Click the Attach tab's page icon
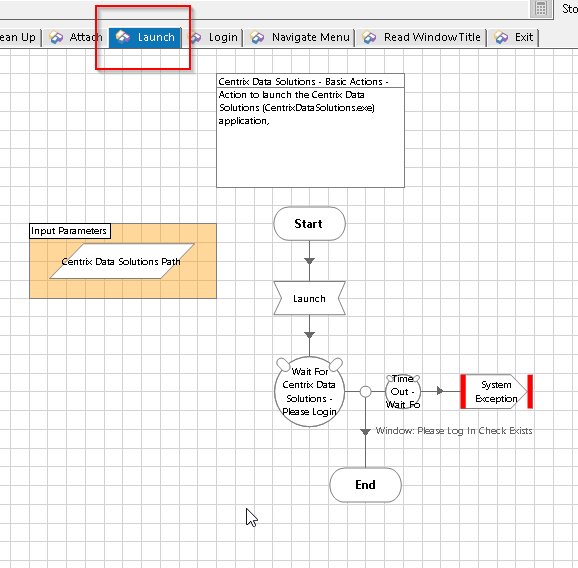578x568 pixels. click(56, 37)
